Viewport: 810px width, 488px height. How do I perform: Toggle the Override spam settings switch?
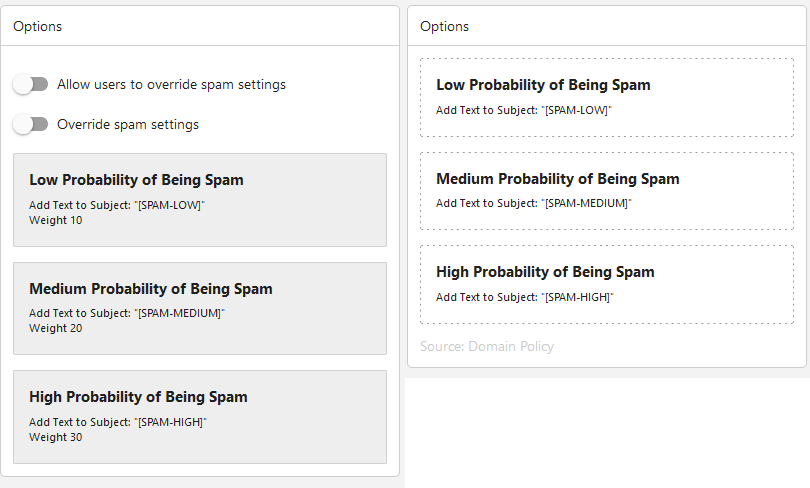30,125
